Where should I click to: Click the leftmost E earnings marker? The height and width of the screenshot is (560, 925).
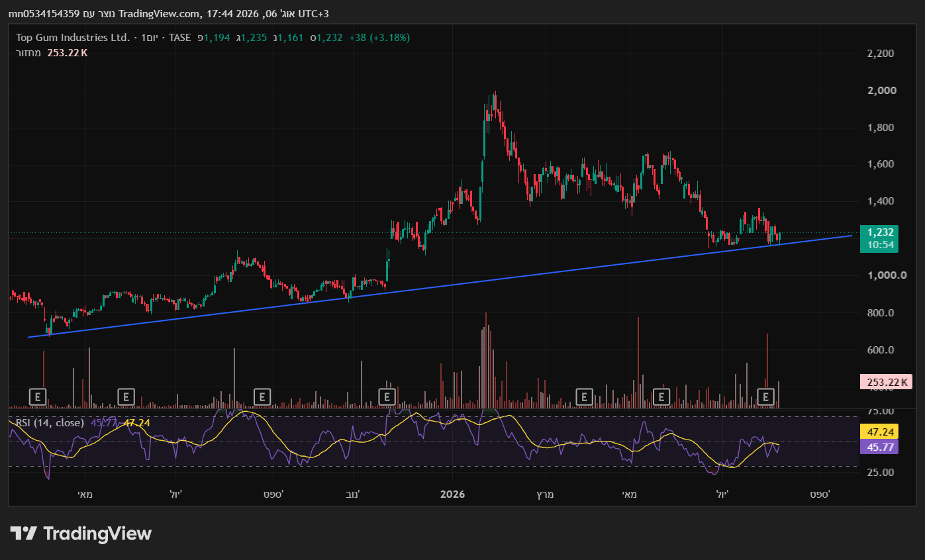tap(38, 397)
